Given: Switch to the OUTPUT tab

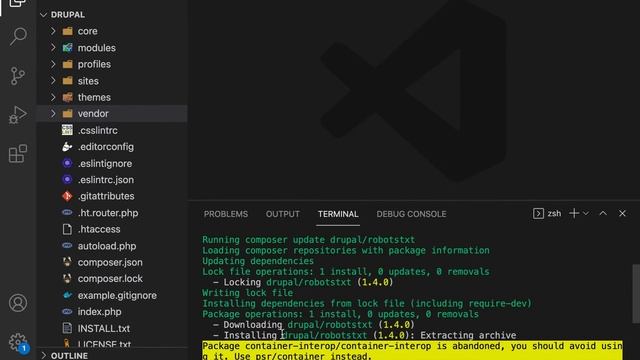Looking at the screenshot, I should [x=282, y=214].
